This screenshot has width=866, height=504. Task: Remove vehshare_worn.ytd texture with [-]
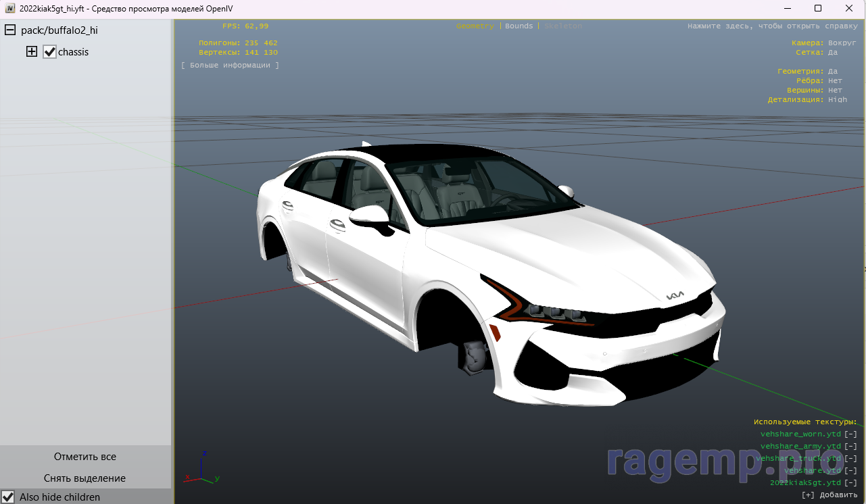coord(850,434)
